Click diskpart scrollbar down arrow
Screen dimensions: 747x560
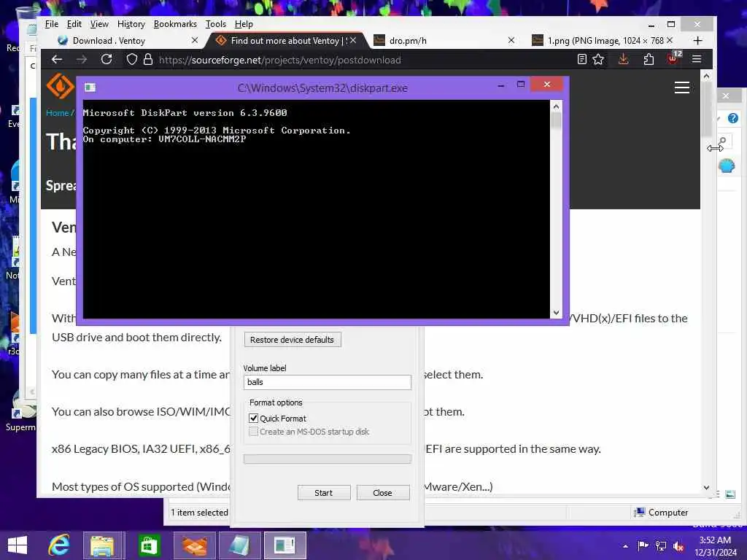[556, 313]
